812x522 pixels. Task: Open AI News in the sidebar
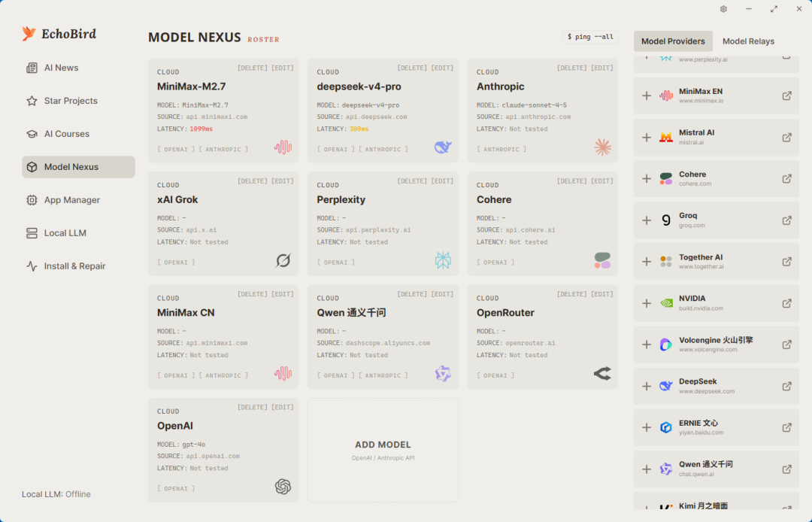tap(78, 68)
